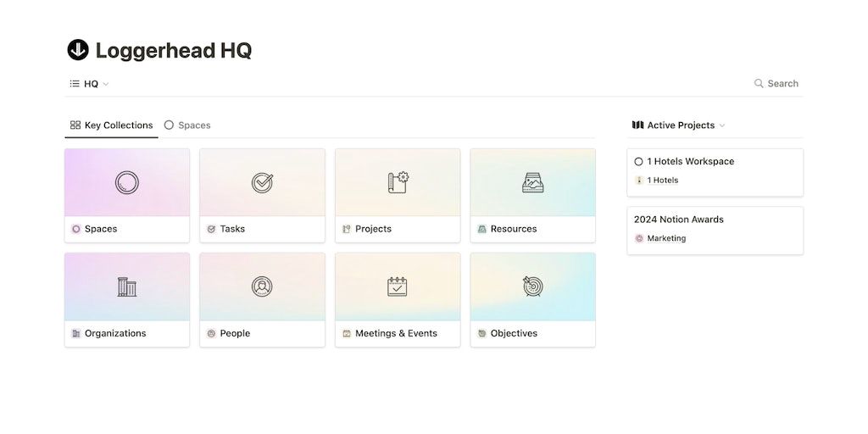Open the Objectives collection title link
This screenshot has width=868, height=434.
(x=514, y=333)
